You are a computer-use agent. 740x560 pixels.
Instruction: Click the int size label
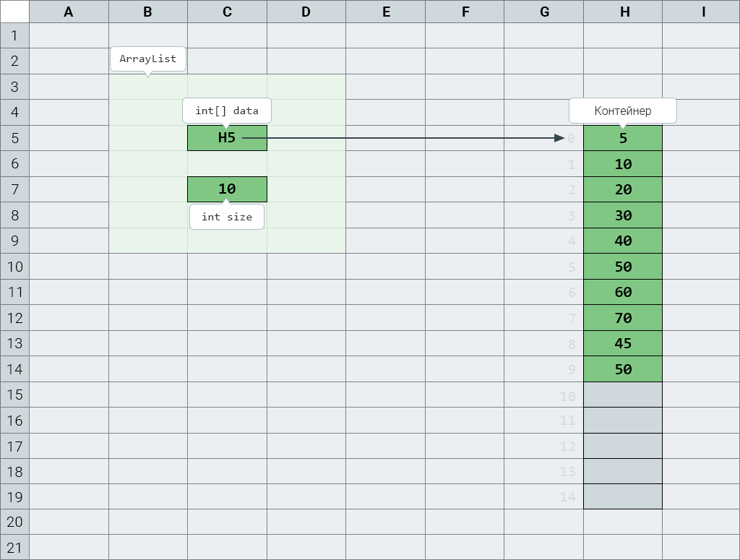227,217
